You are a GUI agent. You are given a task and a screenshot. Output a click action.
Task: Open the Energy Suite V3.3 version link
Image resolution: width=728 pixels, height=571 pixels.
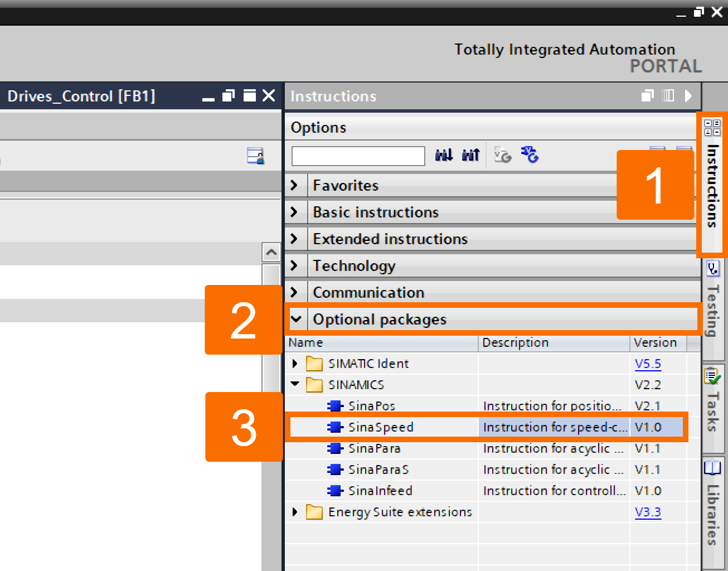pyautogui.click(x=648, y=512)
